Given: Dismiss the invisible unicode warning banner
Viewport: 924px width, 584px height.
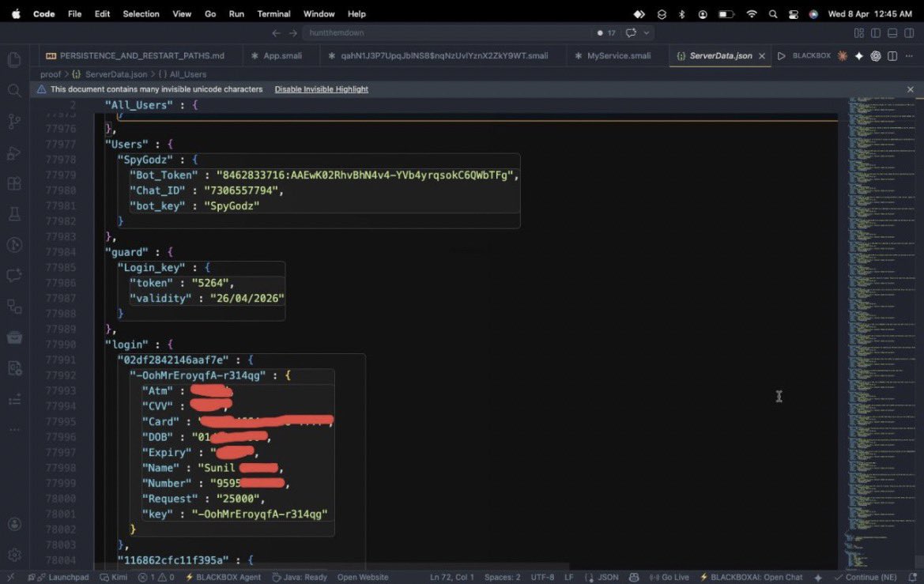Looking at the screenshot, I should tap(911, 89).
